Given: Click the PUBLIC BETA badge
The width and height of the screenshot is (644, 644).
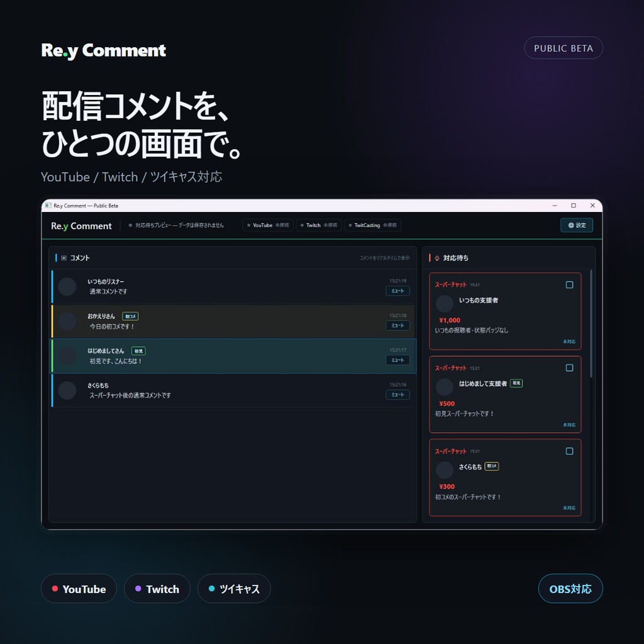Looking at the screenshot, I should click(563, 48).
